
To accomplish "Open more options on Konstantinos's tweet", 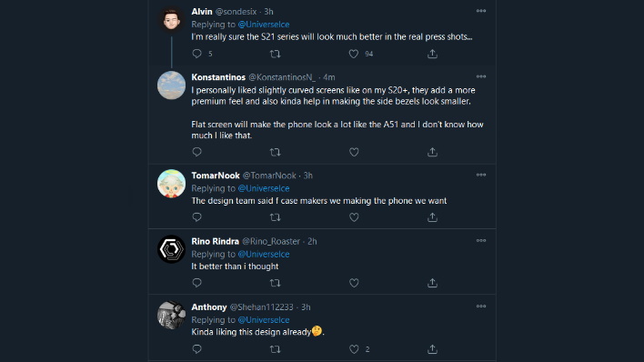I will pyautogui.click(x=481, y=76).
